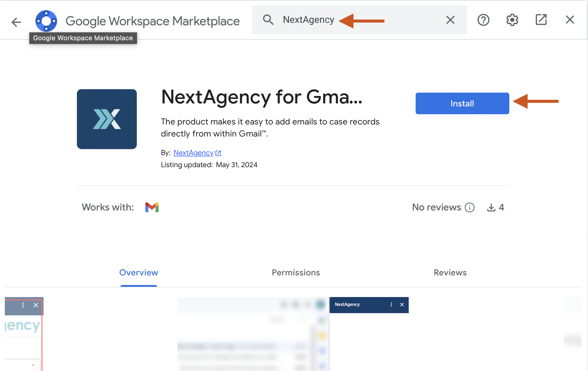Switch to the Overview tab
The width and height of the screenshot is (588, 371).
click(x=138, y=272)
